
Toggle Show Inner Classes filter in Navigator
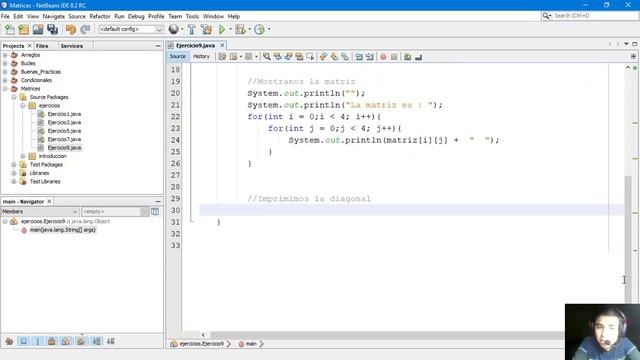[x=66, y=341]
